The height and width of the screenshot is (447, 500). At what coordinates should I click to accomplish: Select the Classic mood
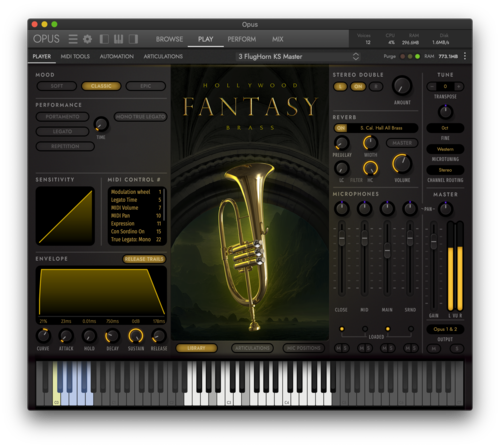pyautogui.click(x=101, y=86)
